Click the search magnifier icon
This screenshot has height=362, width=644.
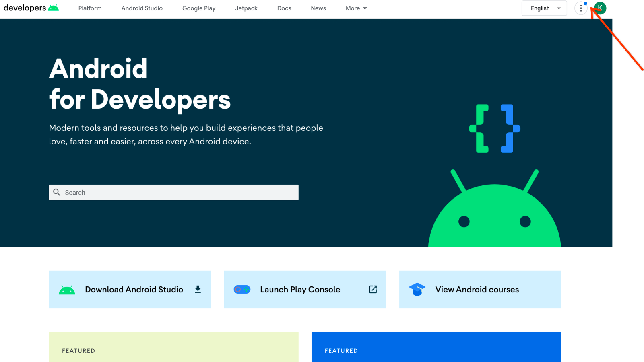[57, 192]
